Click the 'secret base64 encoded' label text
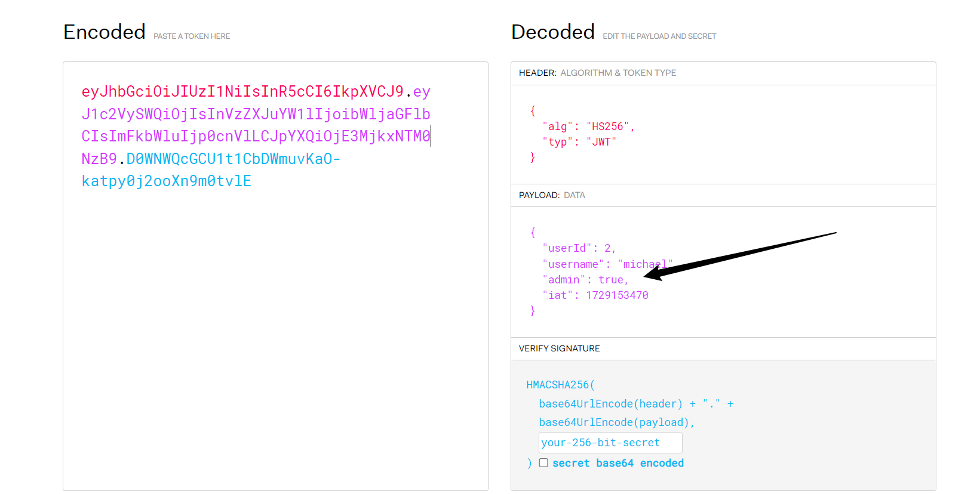Viewport: 980px width, 494px height. (618, 463)
